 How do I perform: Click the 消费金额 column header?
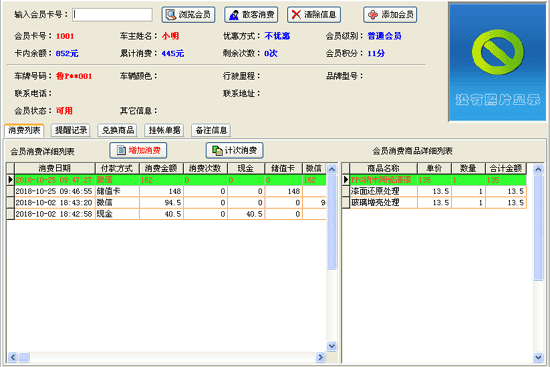[x=161, y=168]
